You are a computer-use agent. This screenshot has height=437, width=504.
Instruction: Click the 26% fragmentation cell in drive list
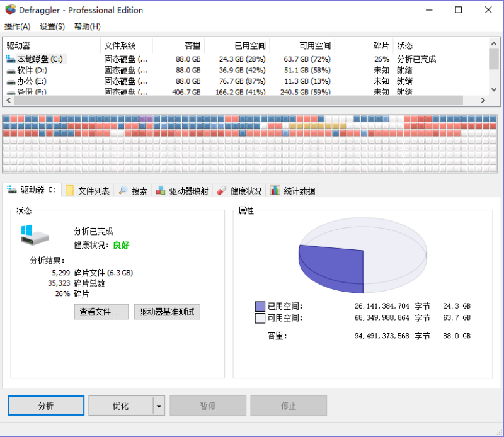tap(382, 59)
